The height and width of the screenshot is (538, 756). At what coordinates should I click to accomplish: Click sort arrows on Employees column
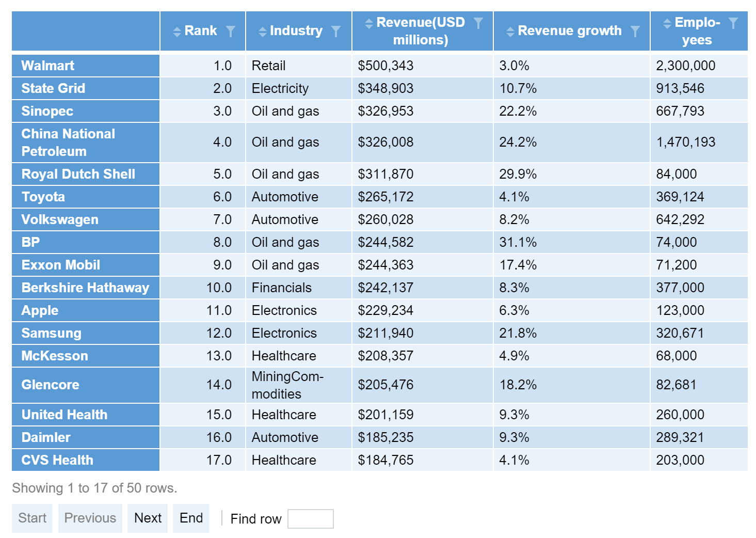pyautogui.click(x=667, y=23)
